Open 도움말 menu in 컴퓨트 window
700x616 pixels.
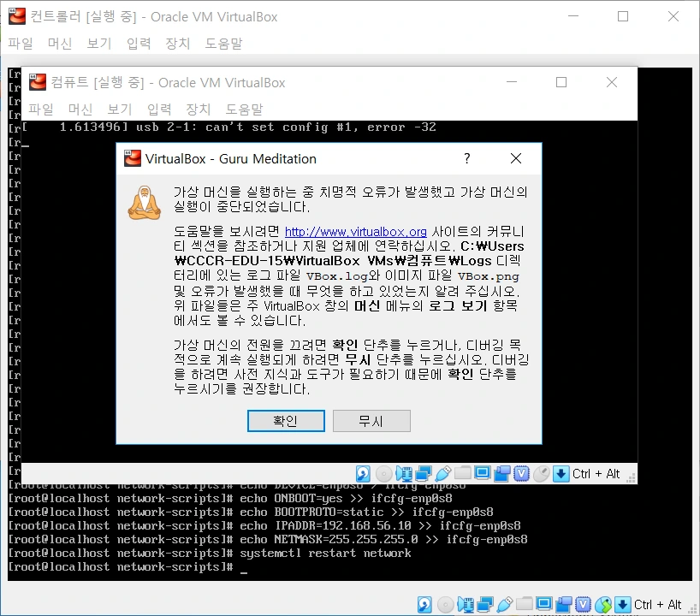[244, 109]
